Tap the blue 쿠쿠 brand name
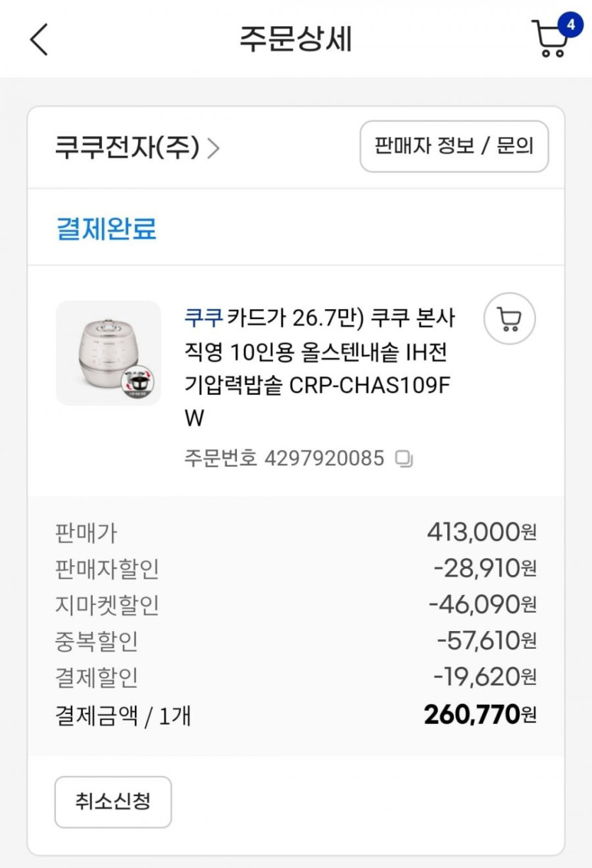Screen dimensions: 592x868 click(x=203, y=318)
